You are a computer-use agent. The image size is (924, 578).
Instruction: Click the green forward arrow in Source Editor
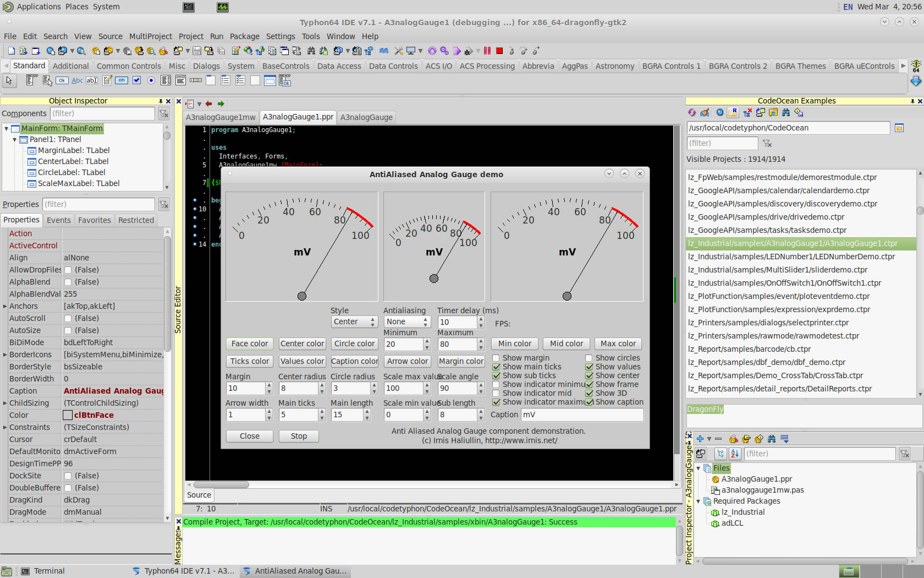pos(221,103)
